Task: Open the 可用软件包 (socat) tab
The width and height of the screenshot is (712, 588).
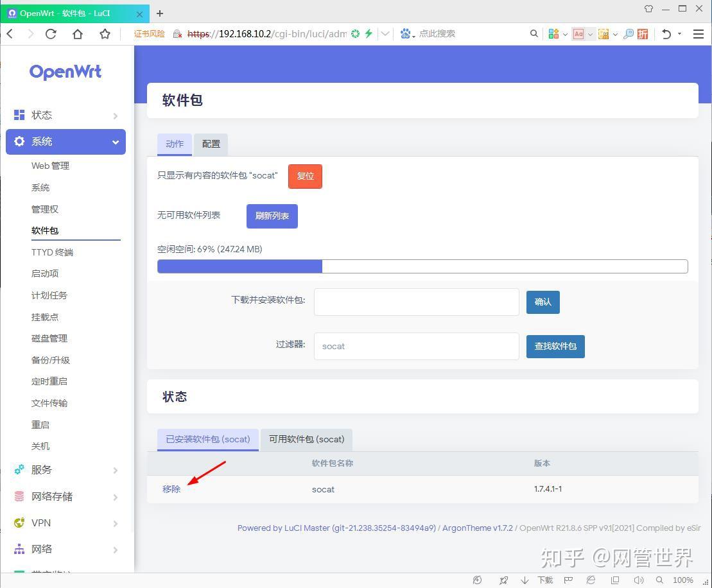Action: [x=306, y=439]
